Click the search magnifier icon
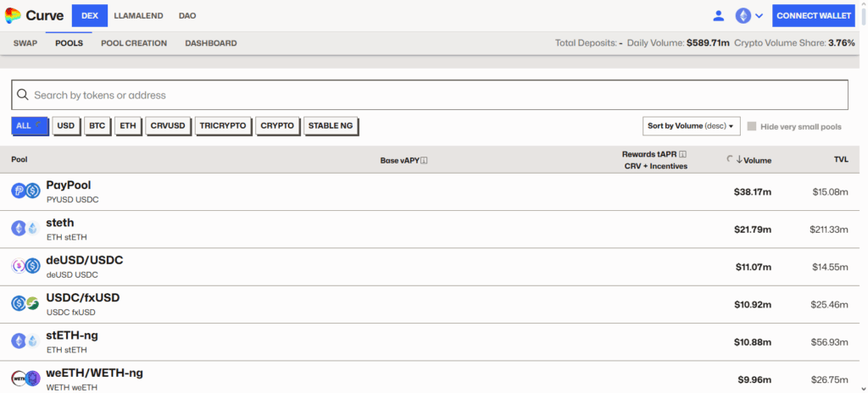The width and height of the screenshot is (868, 393). tap(22, 95)
